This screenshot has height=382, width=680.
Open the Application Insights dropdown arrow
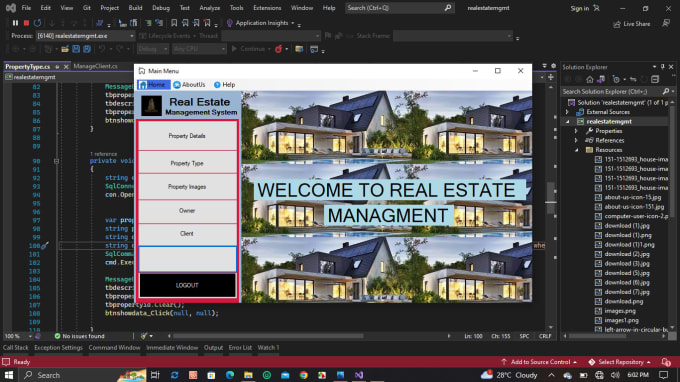click(293, 23)
